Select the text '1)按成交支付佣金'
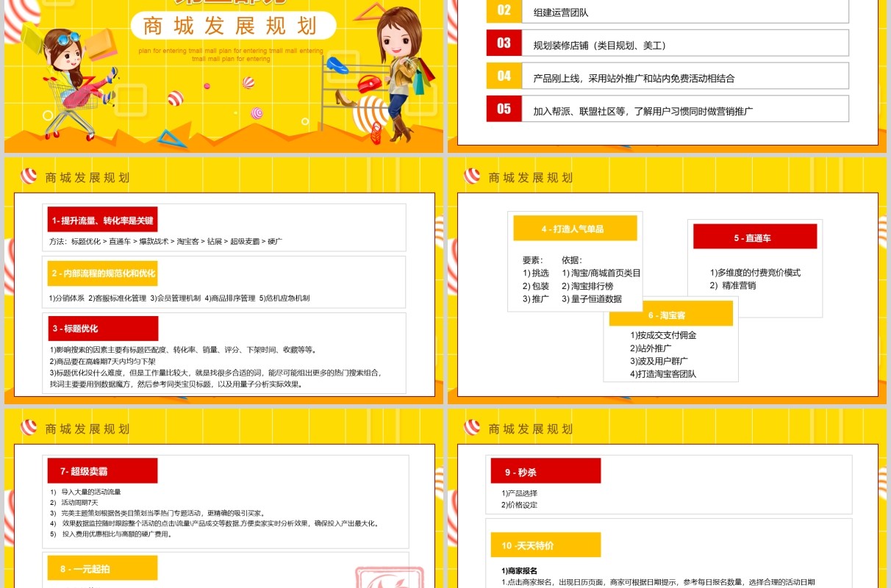Screen dimensions: 891x588 point(663,335)
